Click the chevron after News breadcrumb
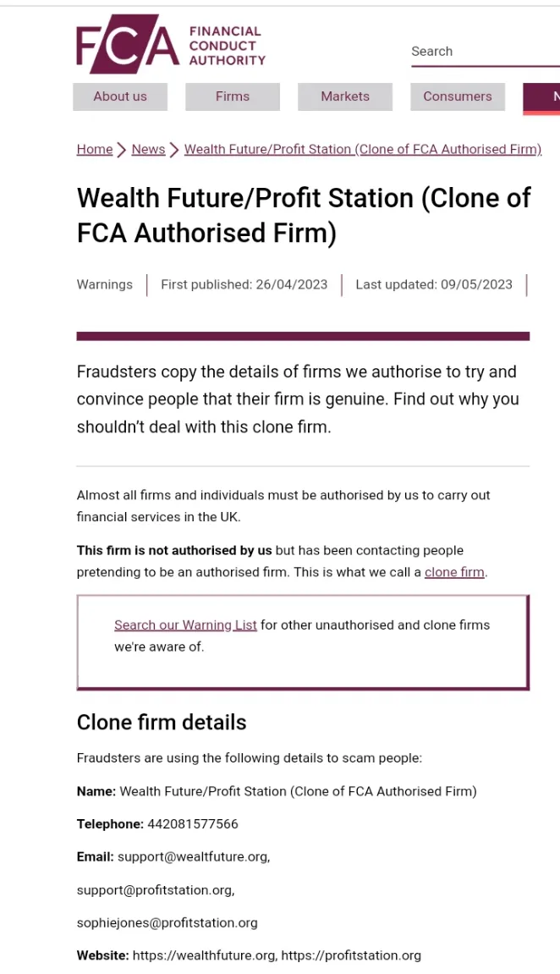 [174, 150]
